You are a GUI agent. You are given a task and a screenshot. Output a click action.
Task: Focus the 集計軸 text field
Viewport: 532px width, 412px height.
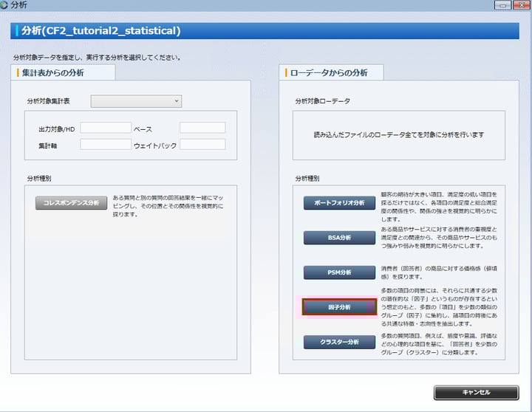pos(106,145)
